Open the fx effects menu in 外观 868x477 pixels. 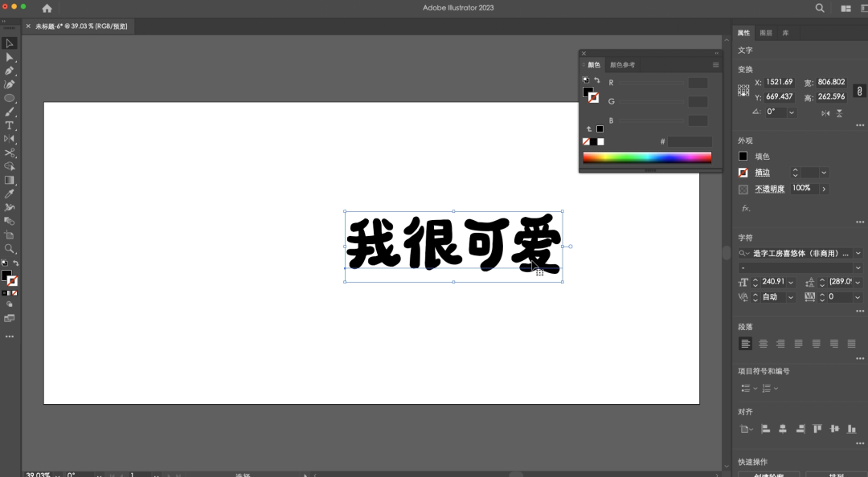coord(745,208)
